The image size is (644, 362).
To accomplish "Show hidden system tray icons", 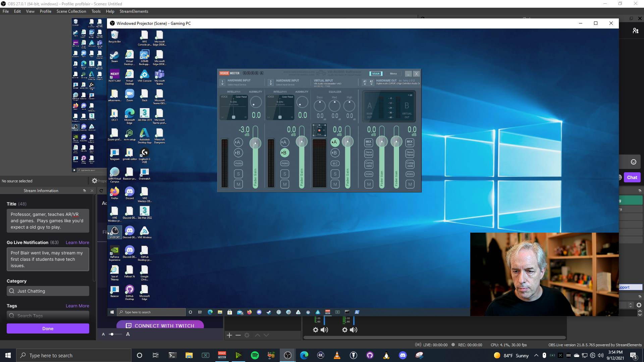I will (536, 355).
